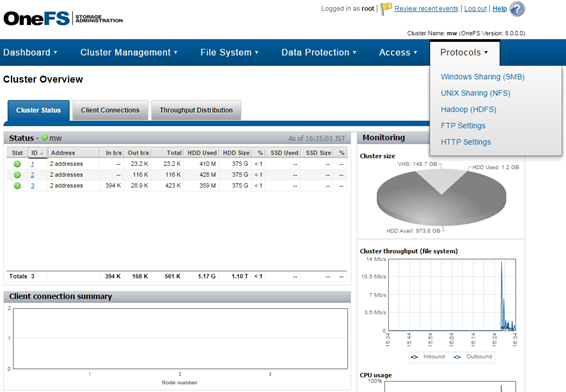Open the Access dropdown menu

[x=398, y=52]
